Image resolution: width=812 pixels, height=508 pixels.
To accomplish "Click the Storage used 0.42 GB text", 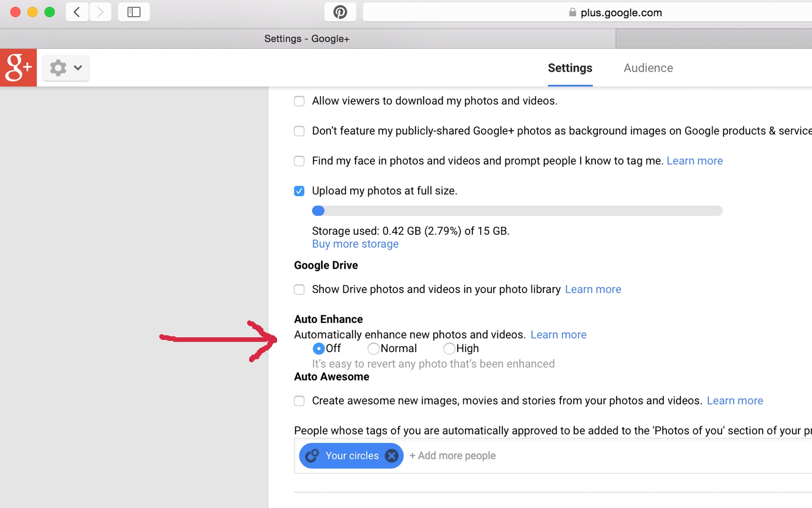I will click(411, 231).
